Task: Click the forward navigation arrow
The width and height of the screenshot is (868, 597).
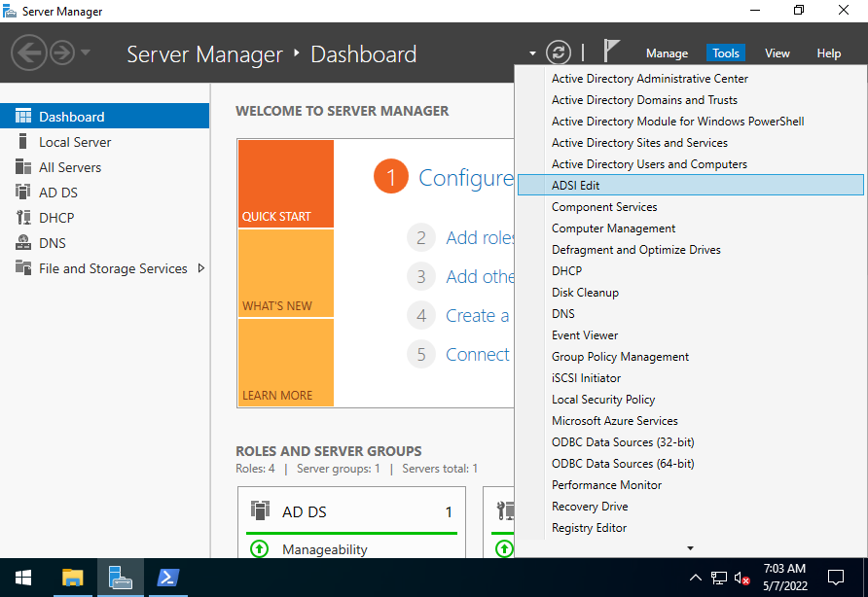Action: 62,53
